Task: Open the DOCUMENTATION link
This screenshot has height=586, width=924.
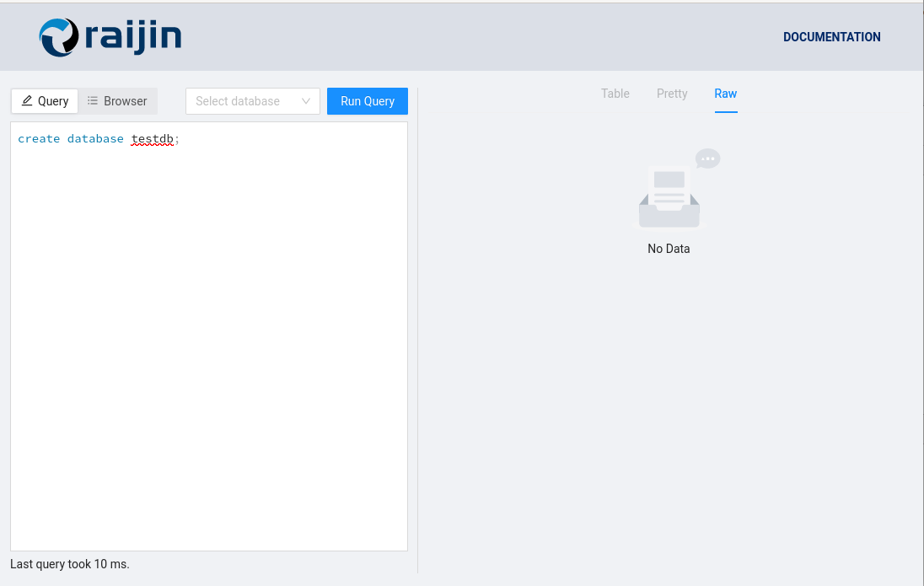Action: pyautogui.click(x=831, y=37)
